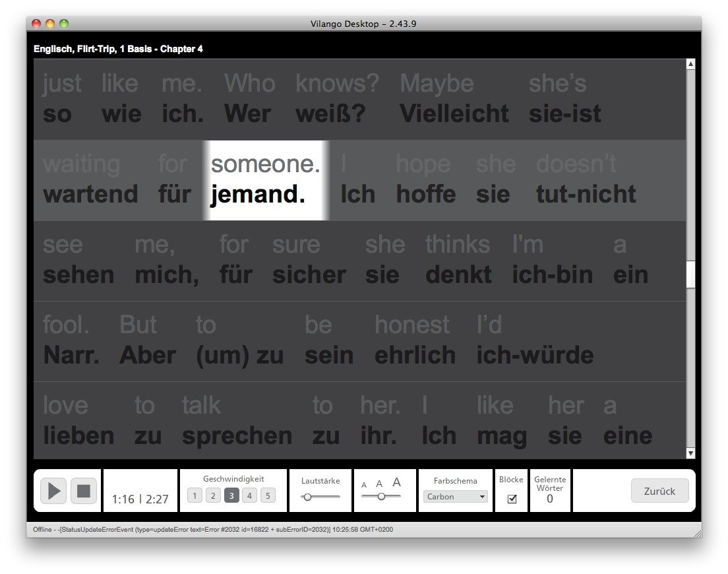Choose the medium A font size icon
This screenshot has width=728, height=574.
click(379, 484)
